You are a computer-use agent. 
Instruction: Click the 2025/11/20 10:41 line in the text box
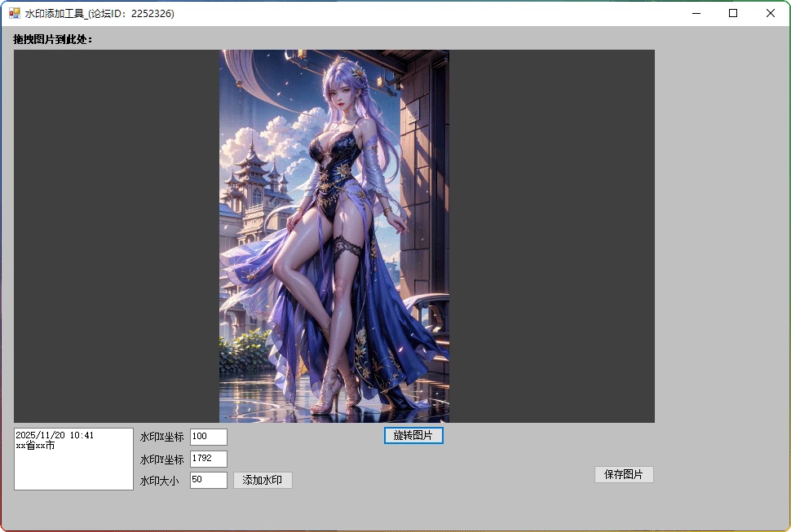55,436
